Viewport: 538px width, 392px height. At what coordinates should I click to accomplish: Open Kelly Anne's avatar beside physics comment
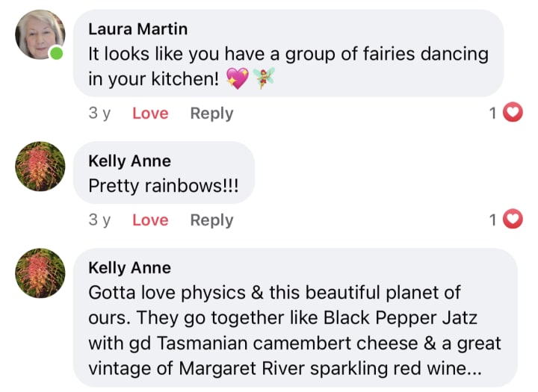pyautogui.click(x=40, y=273)
